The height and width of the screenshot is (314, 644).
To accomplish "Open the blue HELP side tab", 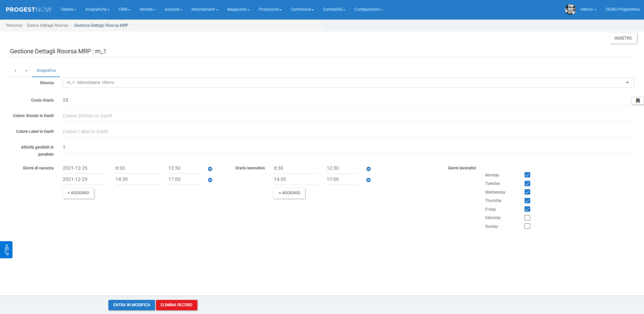I will (6, 250).
